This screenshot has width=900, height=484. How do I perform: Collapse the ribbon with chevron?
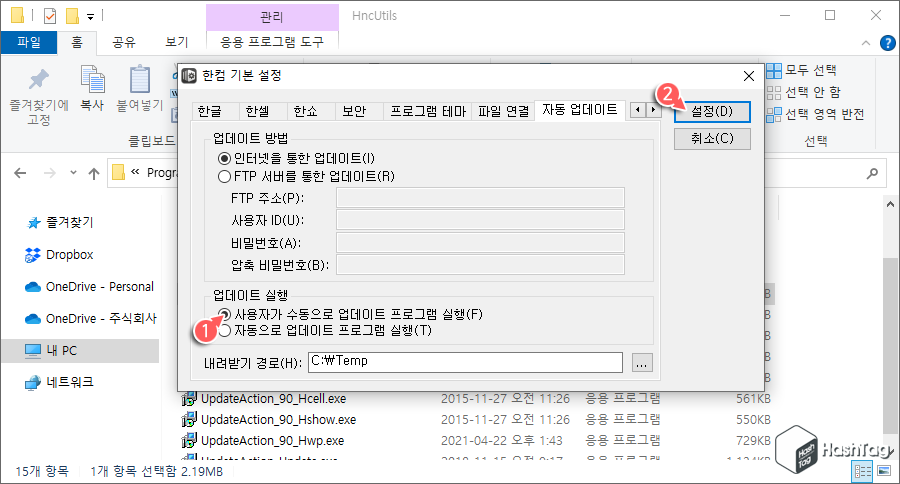pyautogui.click(x=866, y=43)
